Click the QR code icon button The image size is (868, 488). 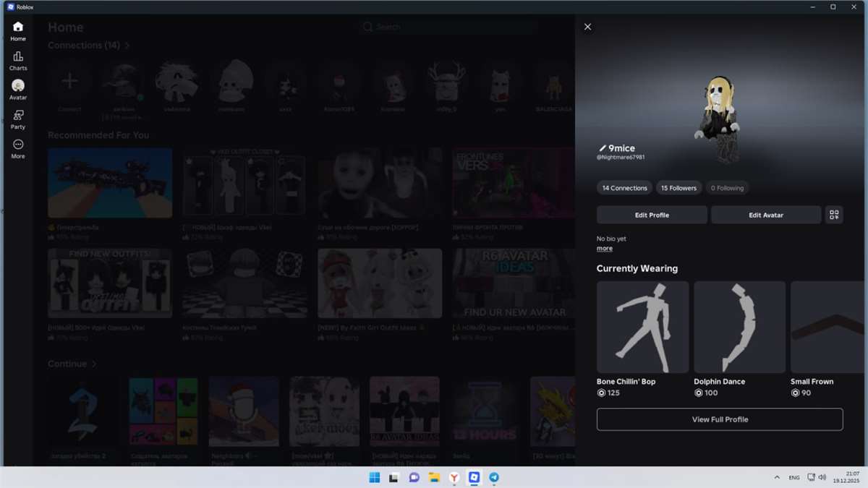(834, 215)
